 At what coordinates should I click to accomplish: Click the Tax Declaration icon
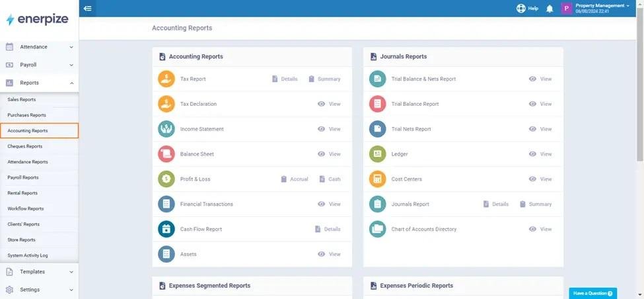click(x=166, y=104)
